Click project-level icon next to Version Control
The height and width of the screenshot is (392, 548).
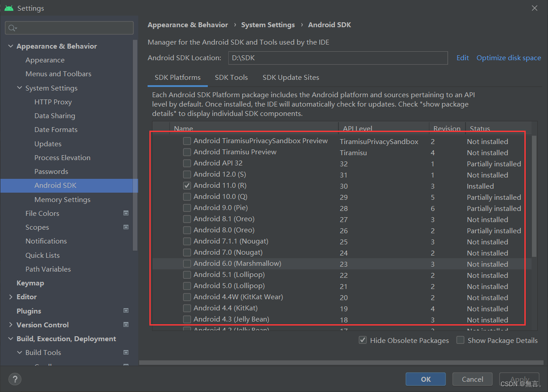[x=126, y=325]
